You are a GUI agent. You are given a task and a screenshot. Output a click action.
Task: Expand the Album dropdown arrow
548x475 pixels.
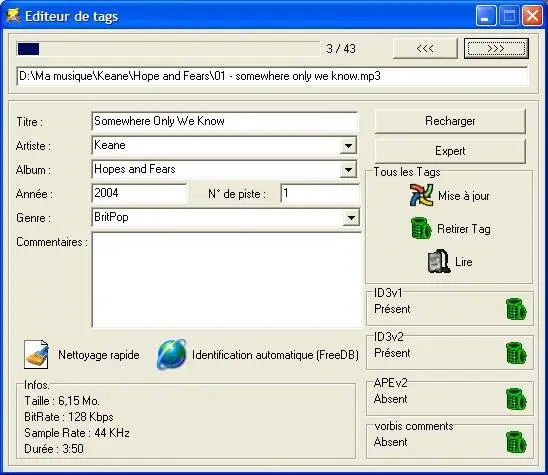[348, 170]
